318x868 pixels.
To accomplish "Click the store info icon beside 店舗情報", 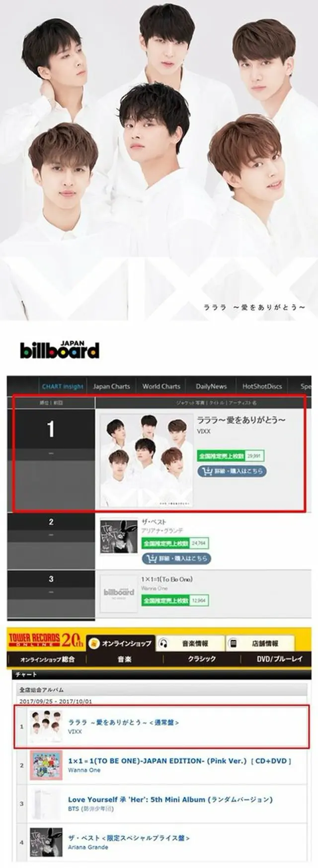I will click(233, 644).
